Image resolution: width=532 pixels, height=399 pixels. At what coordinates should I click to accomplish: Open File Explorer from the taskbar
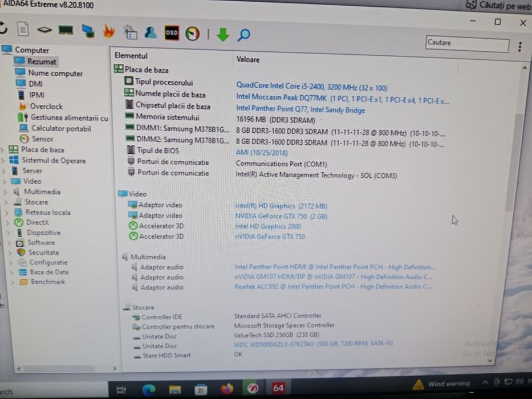(x=174, y=389)
